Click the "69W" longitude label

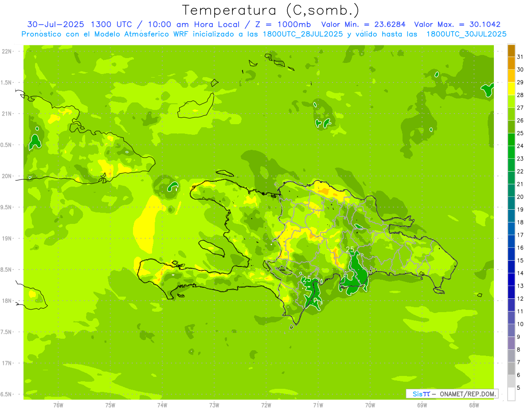tap(422, 405)
